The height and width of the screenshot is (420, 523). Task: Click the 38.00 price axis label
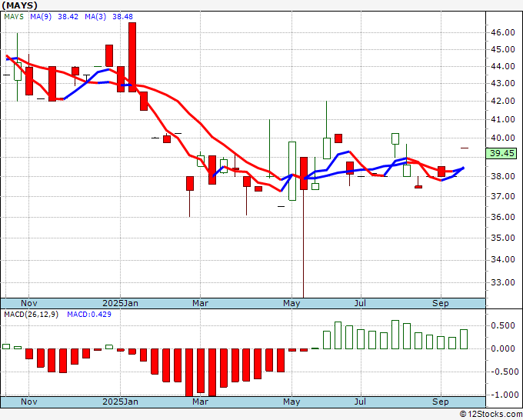pyautogui.click(x=503, y=176)
